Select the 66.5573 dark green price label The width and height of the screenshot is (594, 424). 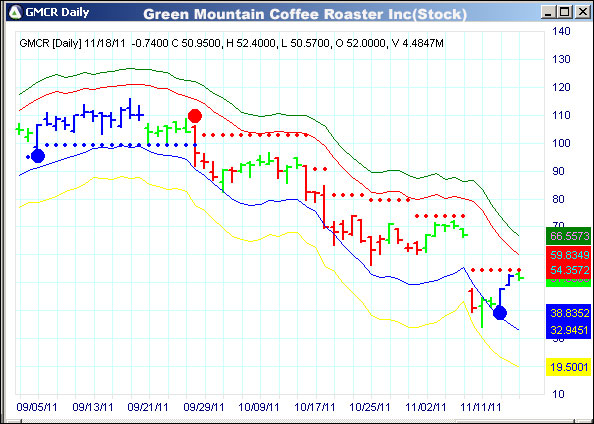tap(569, 236)
